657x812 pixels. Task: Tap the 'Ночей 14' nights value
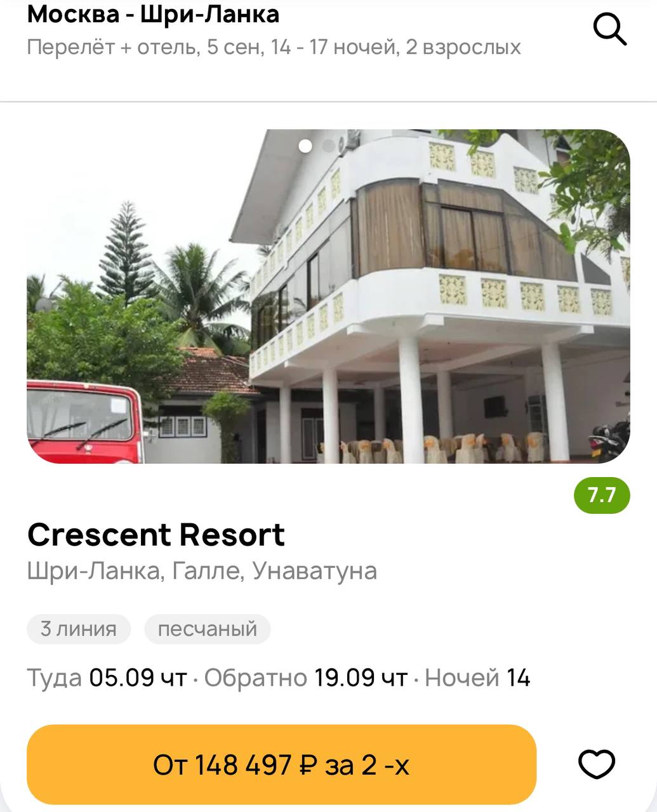coord(477,678)
